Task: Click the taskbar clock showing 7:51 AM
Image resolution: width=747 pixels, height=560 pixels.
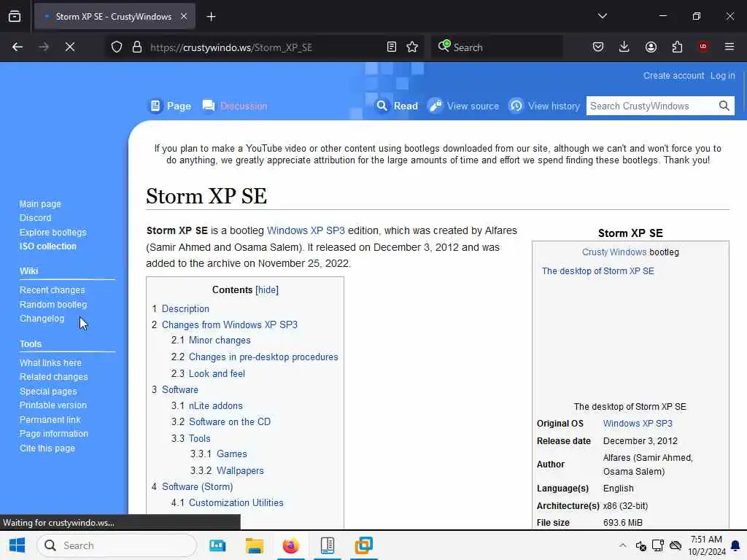Action: coord(706,545)
